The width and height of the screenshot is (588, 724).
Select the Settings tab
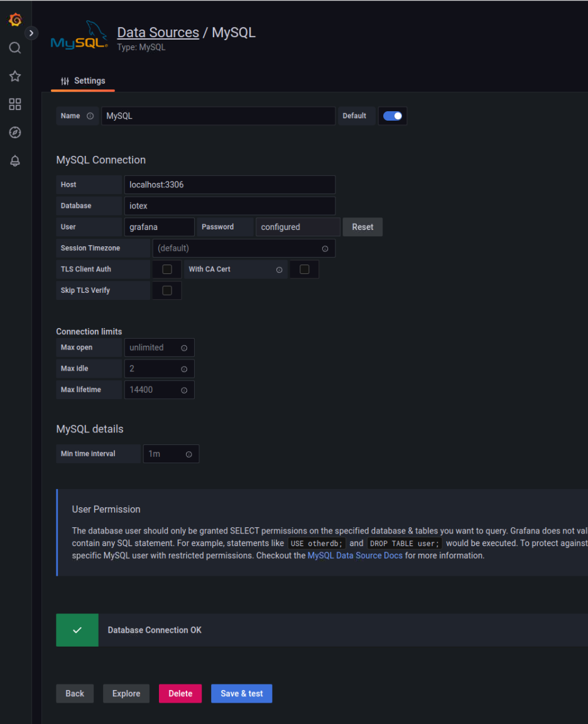(x=83, y=81)
